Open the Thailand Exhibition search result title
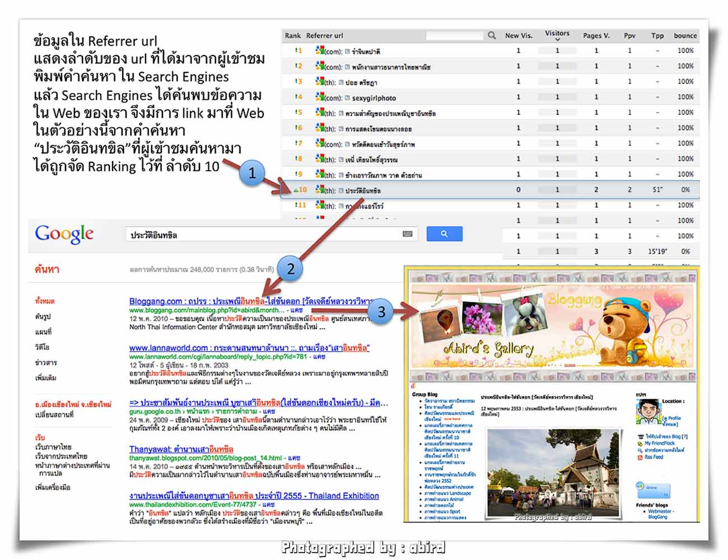 254,496
